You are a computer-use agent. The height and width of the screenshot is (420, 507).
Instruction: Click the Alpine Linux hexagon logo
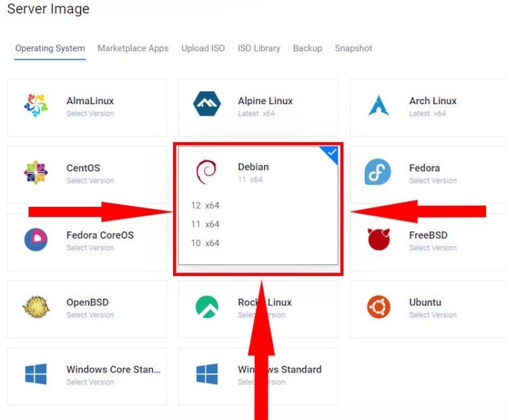point(207,103)
